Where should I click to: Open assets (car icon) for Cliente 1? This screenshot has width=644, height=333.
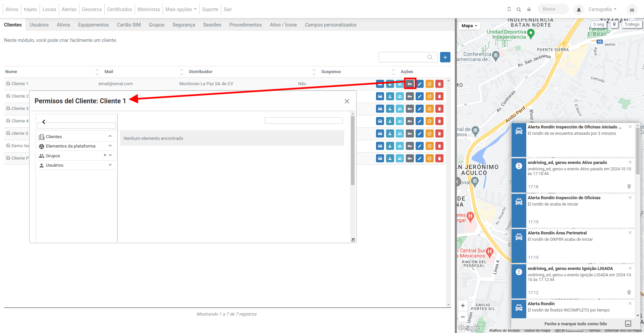pyautogui.click(x=380, y=84)
